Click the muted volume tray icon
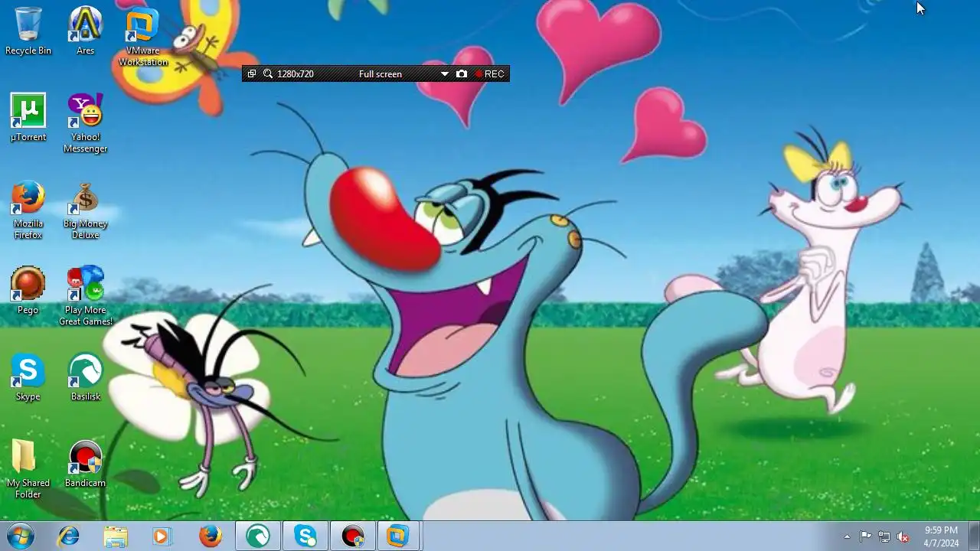The height and width of the screenshot is (551, 980). 903,536
